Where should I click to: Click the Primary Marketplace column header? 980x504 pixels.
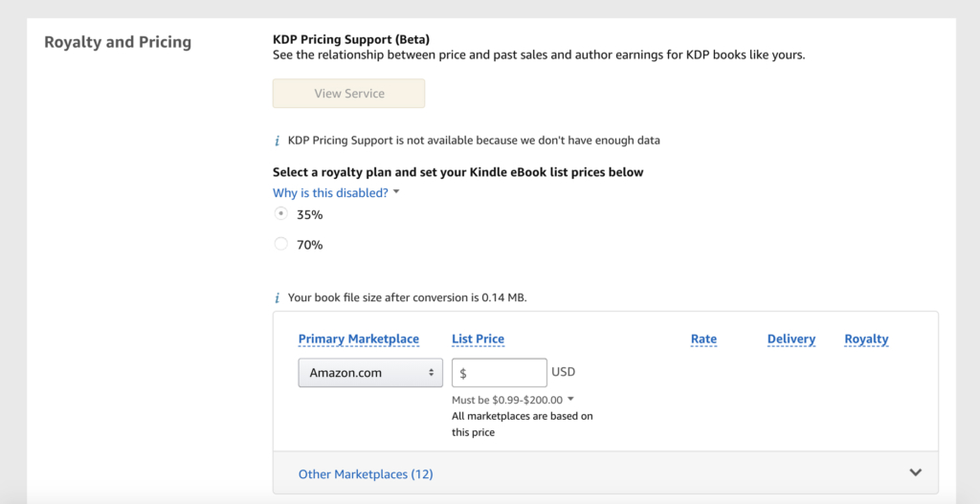click(x=358, y=340)
